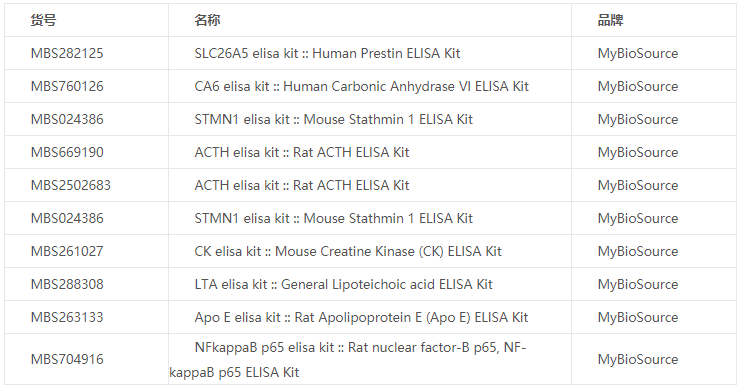Select catalog number MBS282125

tap(67, 53)
